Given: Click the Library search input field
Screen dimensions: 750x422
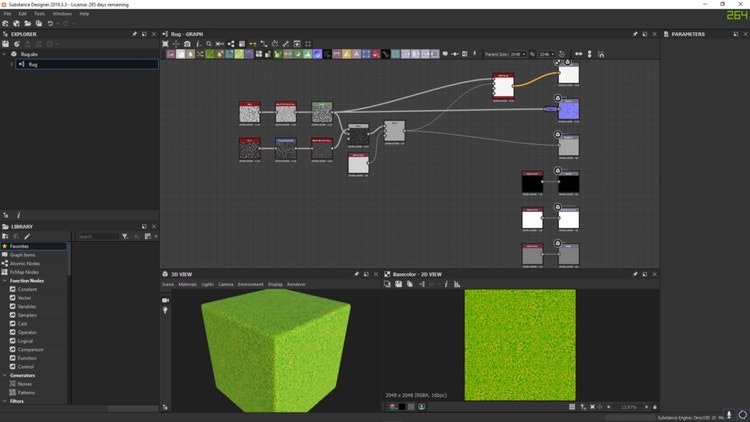Looking at the screenshot, I should (97, 236).
